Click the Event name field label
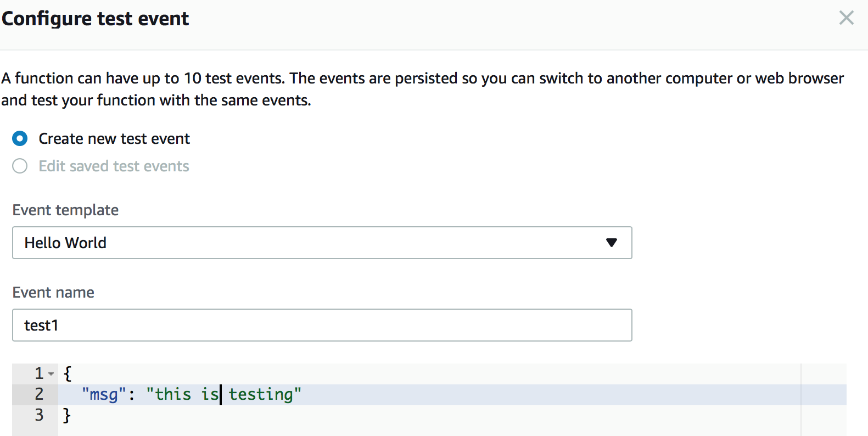The width and height of the screenshot is (868, 436). point(53,292)
